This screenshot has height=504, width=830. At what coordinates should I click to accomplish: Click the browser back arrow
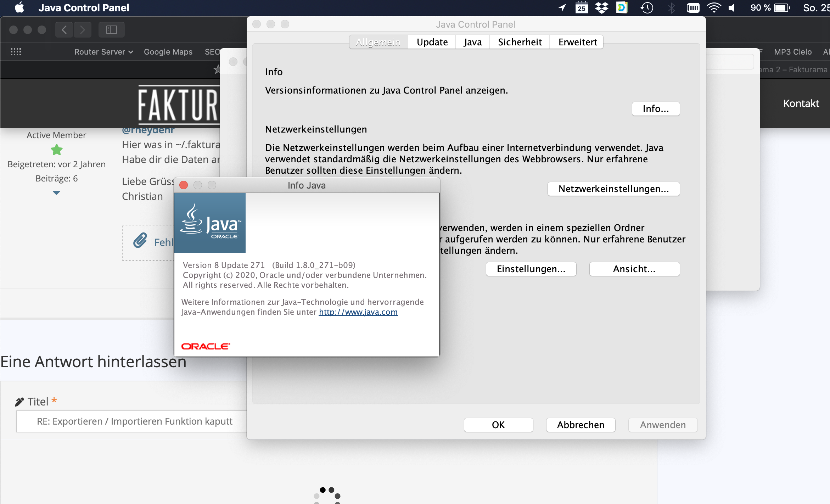coord(64,30)
